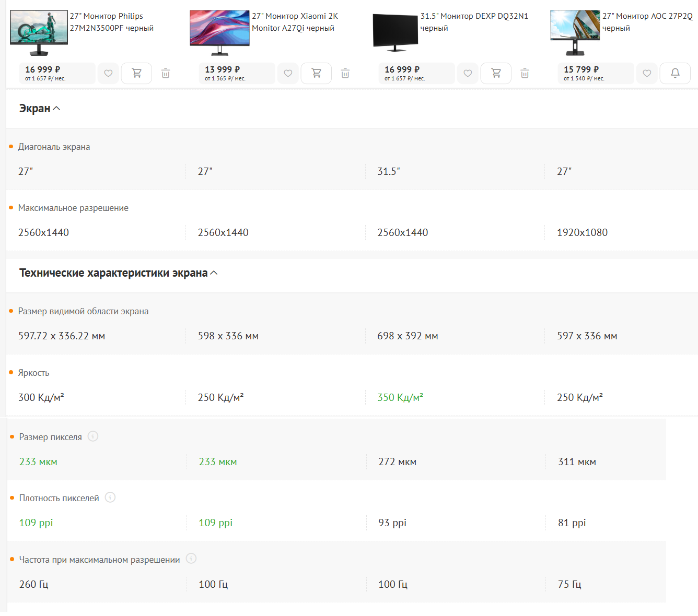Collapse the Экран section
Viewport: 698px width, 616px height.
tap(40, 109)
